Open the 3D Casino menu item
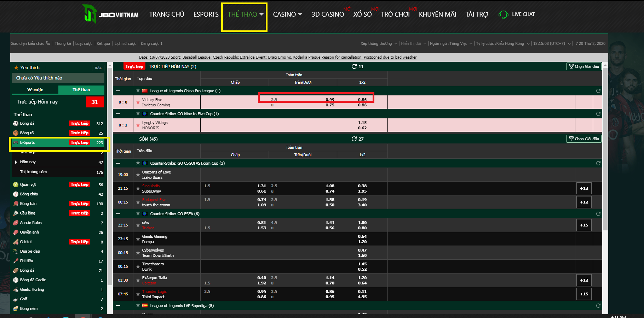Viewport: 644px width, 318px height. (328, 14)
